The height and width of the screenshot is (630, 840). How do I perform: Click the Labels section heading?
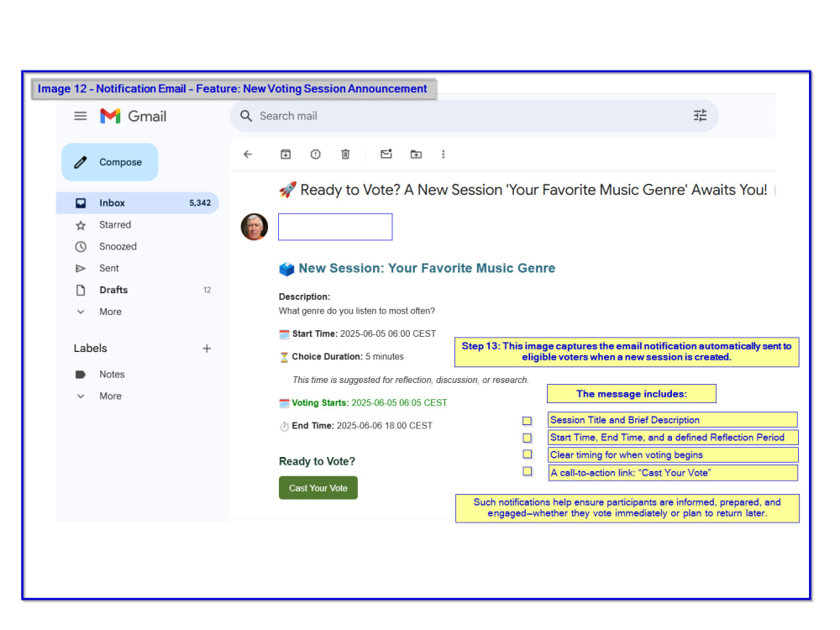pyautogui.click(x=91, y=349)
